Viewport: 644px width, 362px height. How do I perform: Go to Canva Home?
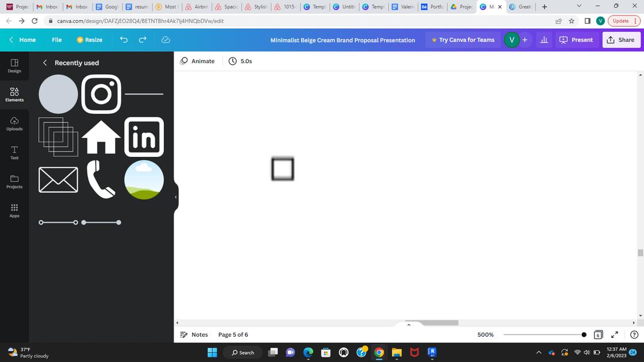pyautogui.click(x=22, y=40)
